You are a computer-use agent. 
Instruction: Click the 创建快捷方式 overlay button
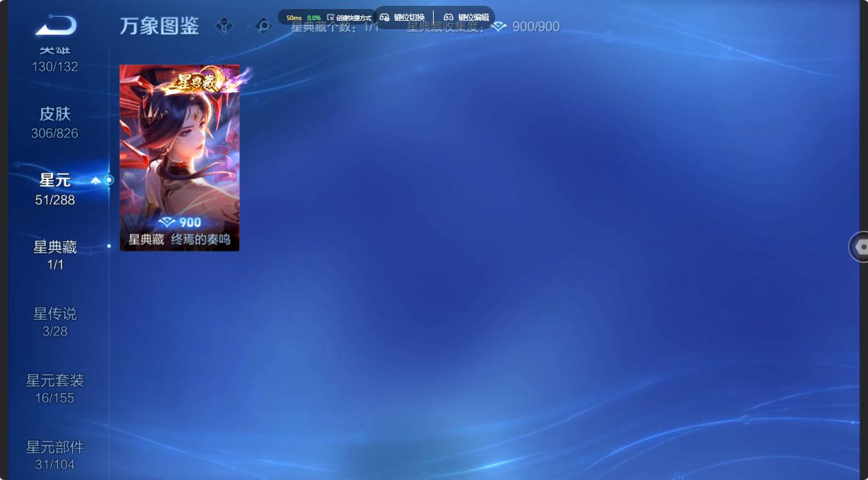coord(349,17)
